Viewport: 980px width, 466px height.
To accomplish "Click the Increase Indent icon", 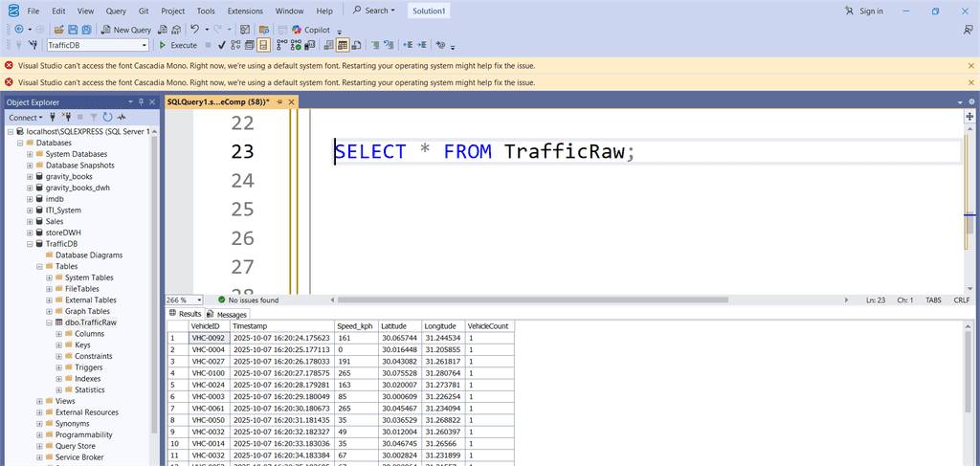I will point(423,45).
